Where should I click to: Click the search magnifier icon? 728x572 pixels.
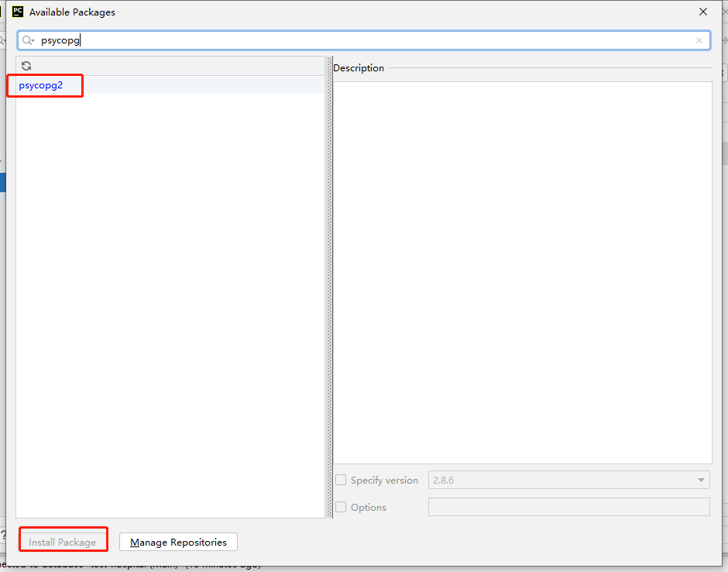tap(28, 40)
